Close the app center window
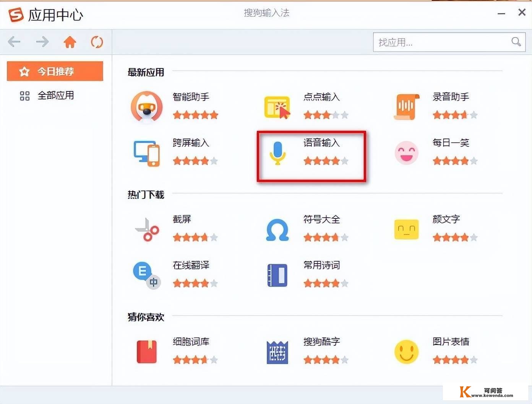Viewport: 532px width, 404px height. coord(522,13)
